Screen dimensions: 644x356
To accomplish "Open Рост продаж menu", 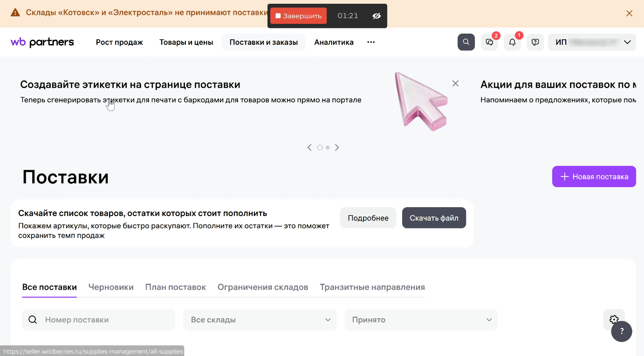I will (119, 42).
